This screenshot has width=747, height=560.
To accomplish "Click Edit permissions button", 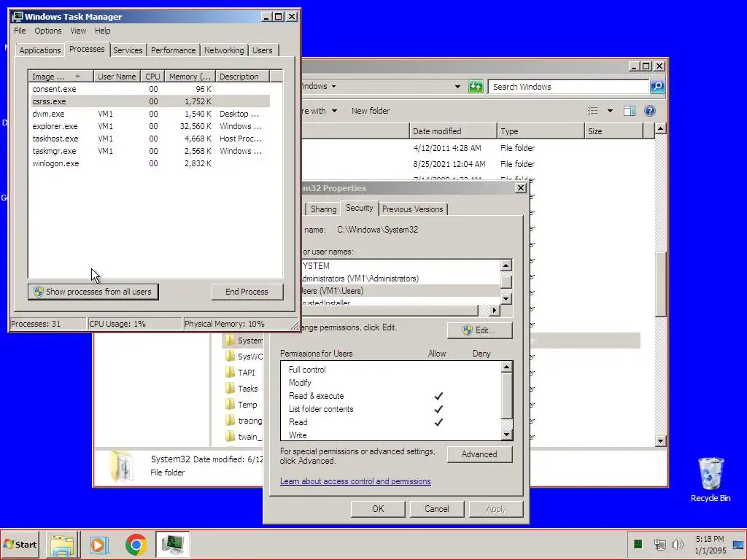I will 480,330.
